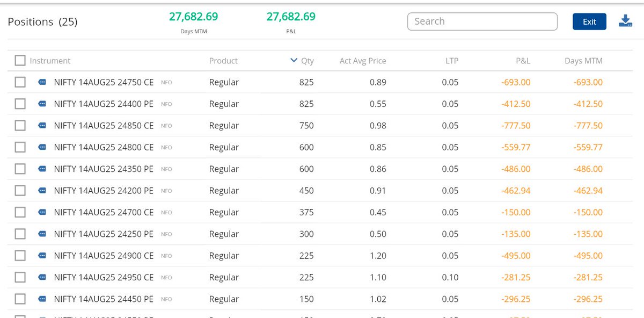
Task: Click Days MTM value -559.77
Action: [x=588, y=147]
